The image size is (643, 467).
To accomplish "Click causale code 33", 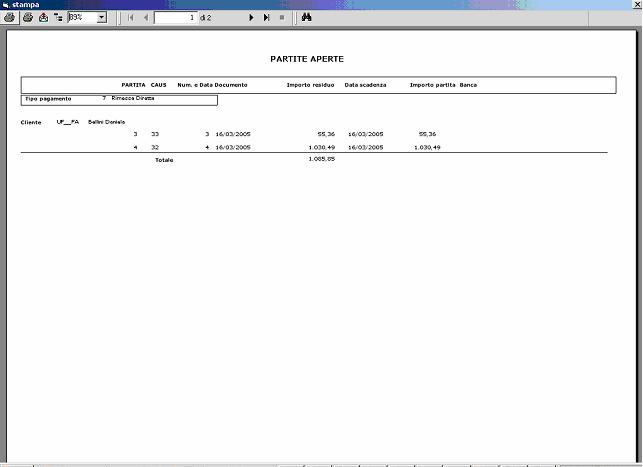I will click(155, 134).
